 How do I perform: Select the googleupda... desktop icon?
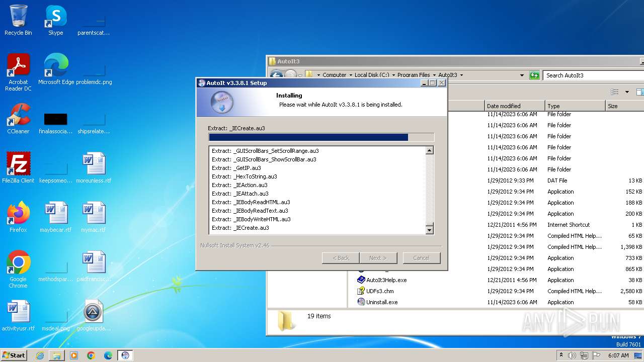(94, 316)
